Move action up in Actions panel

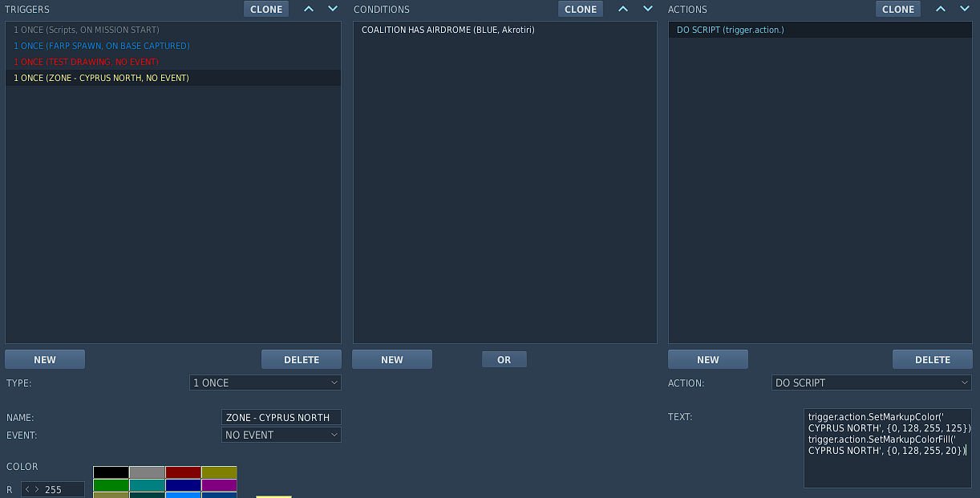point(941,9)
